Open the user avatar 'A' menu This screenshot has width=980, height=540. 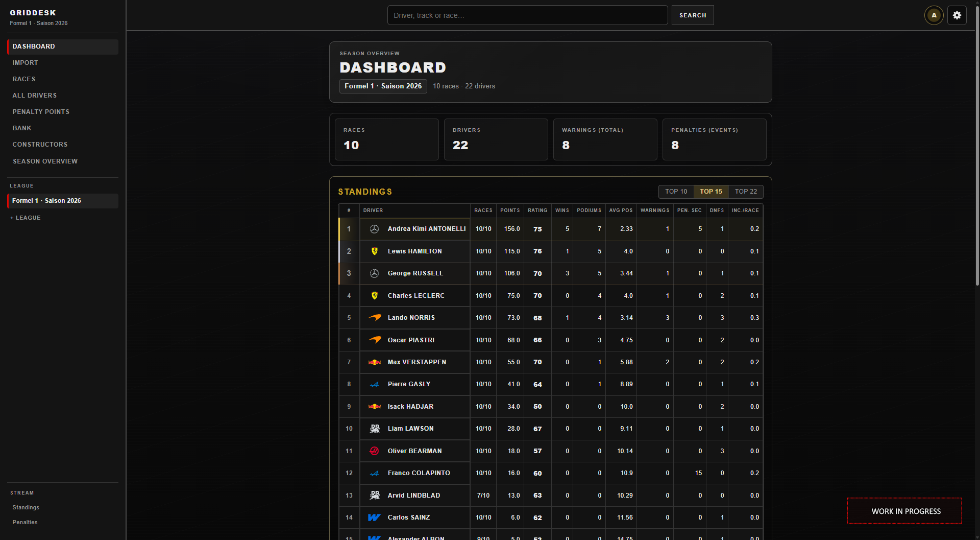pos(934,15)
